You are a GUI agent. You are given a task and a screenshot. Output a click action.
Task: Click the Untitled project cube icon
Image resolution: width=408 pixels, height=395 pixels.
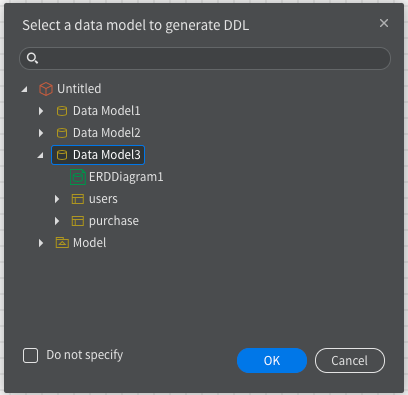point(46,89)
